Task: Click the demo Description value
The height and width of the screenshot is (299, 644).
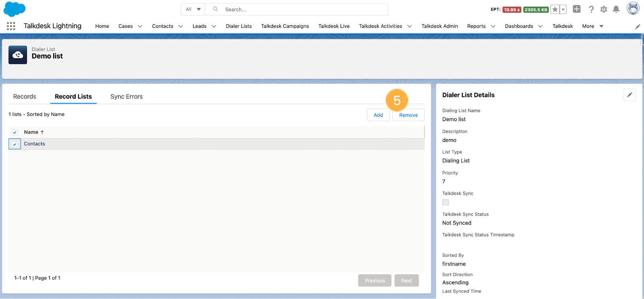Action: tap(449, 140)
